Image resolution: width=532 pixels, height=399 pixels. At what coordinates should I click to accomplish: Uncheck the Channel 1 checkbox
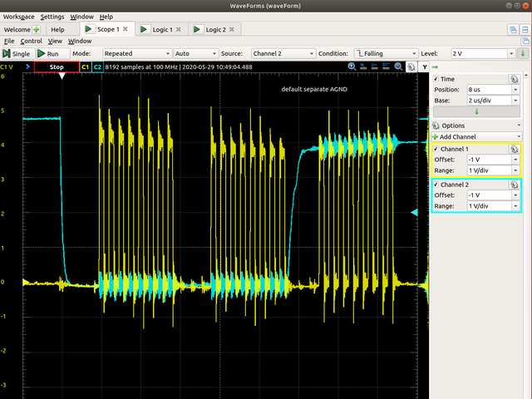pos(436,149)
